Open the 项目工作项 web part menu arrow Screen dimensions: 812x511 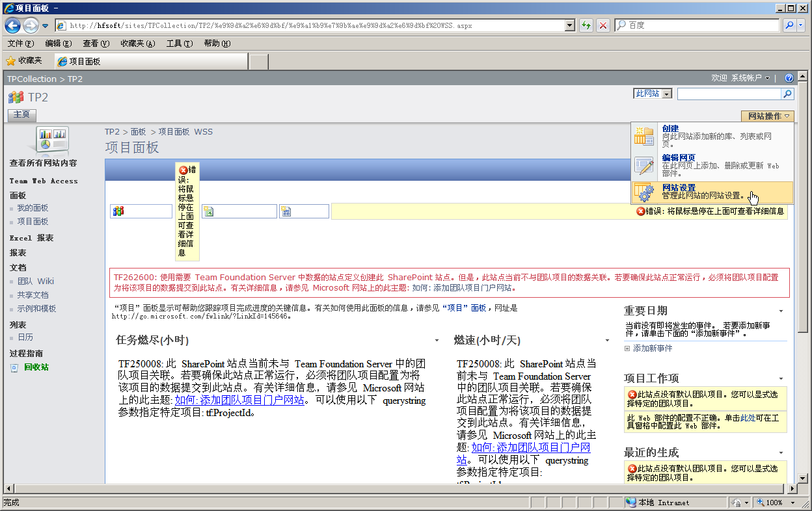[x=781, y=379]
